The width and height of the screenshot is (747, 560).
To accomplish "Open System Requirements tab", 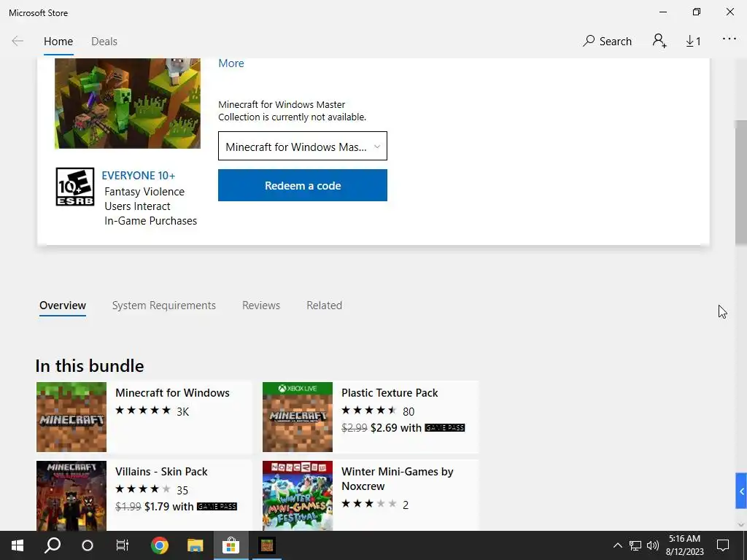I will point(164,306).
